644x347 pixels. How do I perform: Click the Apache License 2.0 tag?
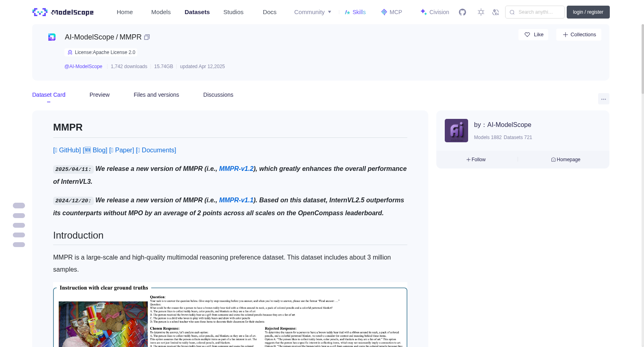101,52
